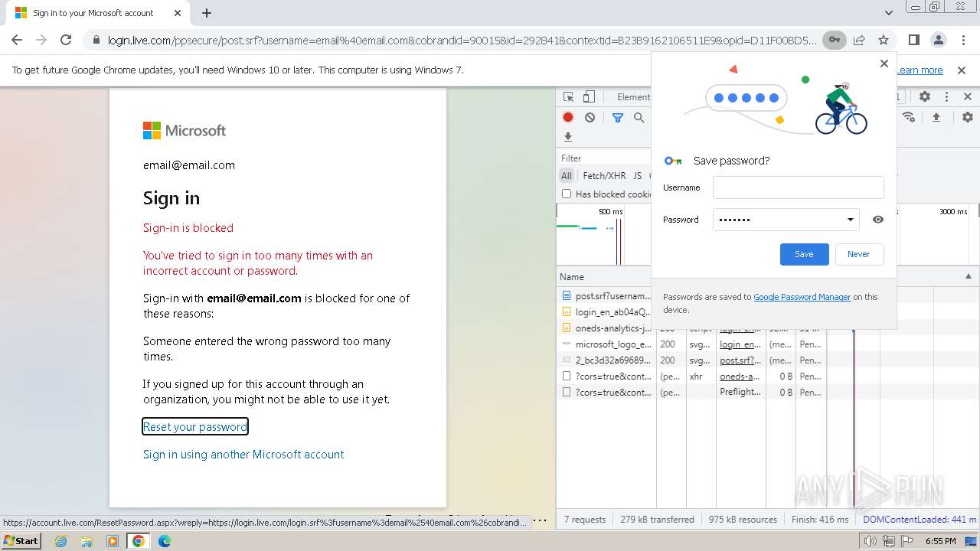The height and width of the screenshot is (551, 980).
Task: Open DevTools three-dot customize menu
Action: (946, 97)
